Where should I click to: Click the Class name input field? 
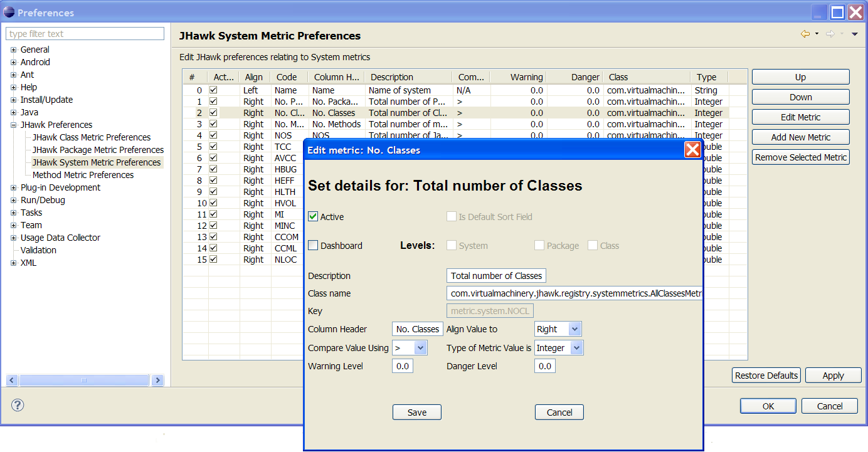(574, 293)
